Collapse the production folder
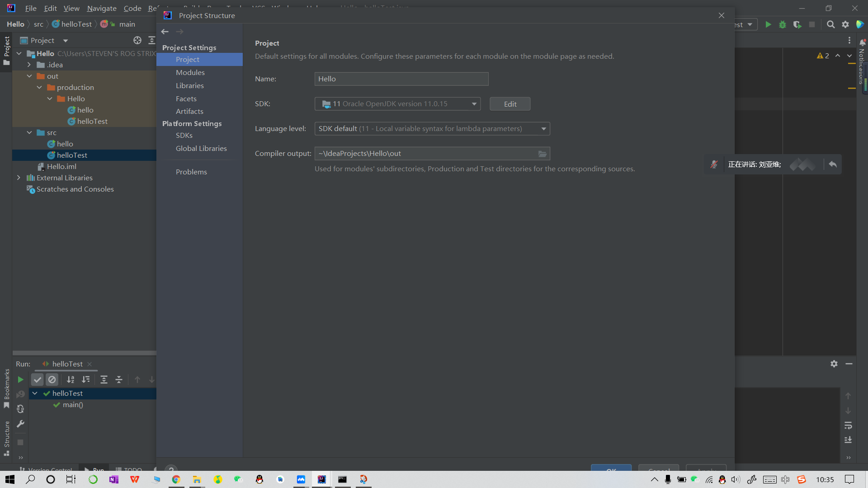 [x=39, y=87]
